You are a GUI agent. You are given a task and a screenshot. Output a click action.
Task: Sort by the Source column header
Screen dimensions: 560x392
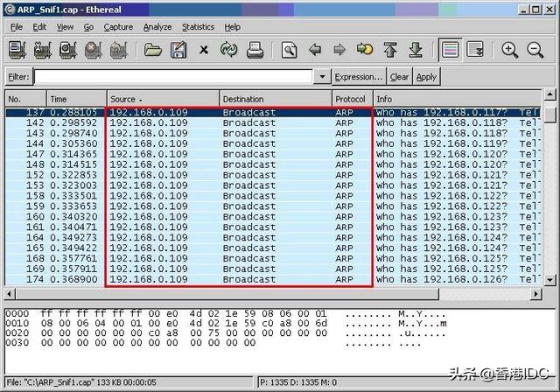coord(162,99)
